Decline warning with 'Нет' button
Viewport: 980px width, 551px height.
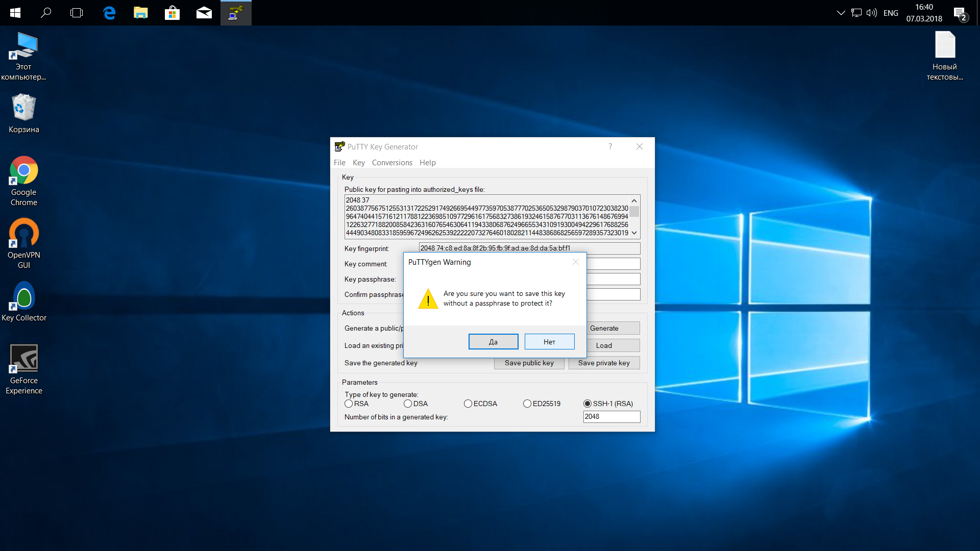pyautogui.click(x=549, y=342)
